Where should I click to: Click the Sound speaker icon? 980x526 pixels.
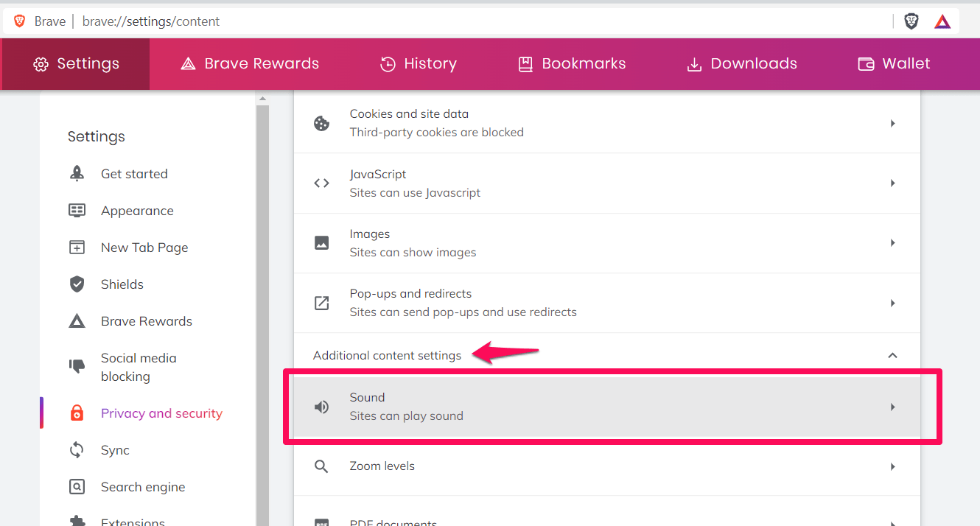(322, 407)
